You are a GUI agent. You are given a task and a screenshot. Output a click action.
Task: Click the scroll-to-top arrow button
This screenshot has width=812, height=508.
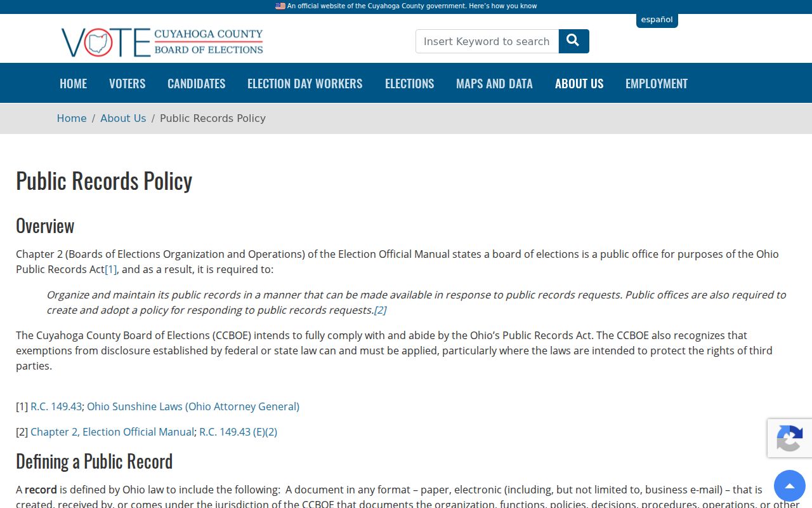coord(790,486)
